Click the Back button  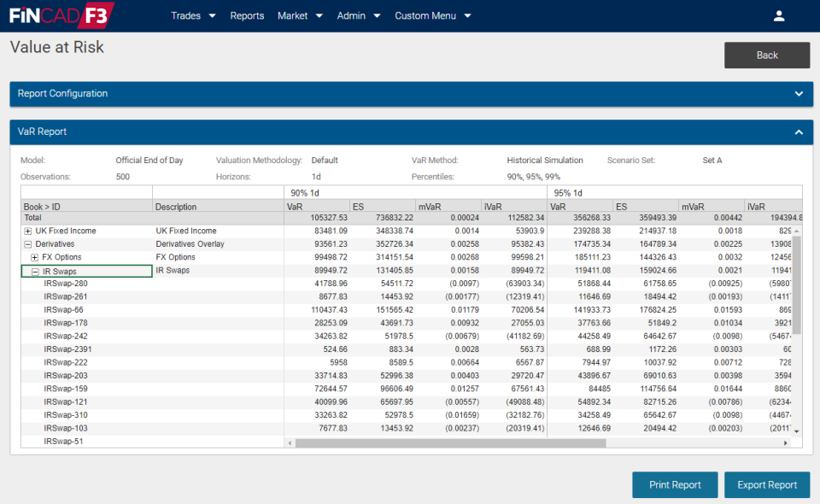pos(766,55)
